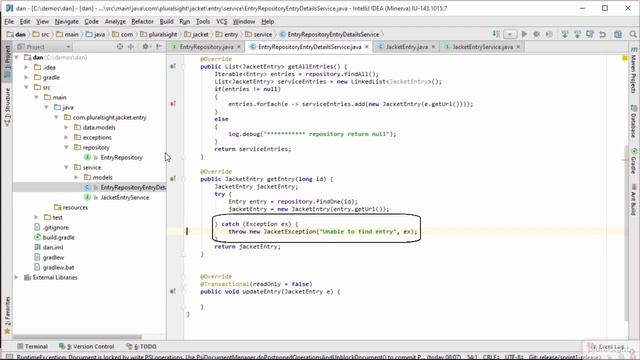Toggle the Structure tool window button
The height and width of the screenshot is (360, 640).
coord(7,107)
